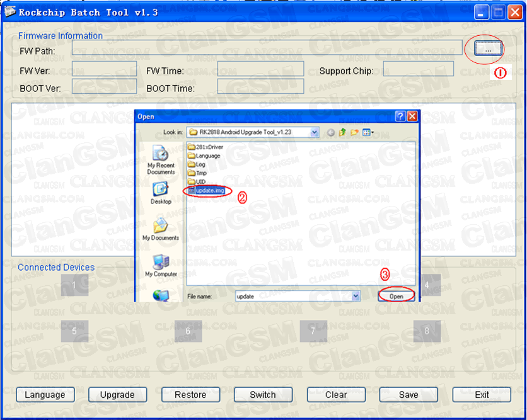The width and height of the screenshot is (527, 420).
Task: Click the Open dialog help (?) button
Action: pyautogui.click(x=400, y=116)
